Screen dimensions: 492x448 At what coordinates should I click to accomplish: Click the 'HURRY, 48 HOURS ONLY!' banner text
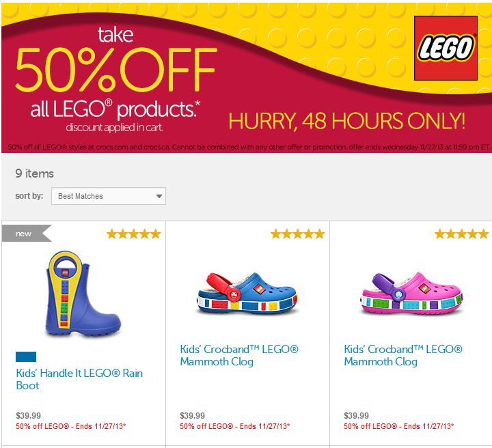346,121
